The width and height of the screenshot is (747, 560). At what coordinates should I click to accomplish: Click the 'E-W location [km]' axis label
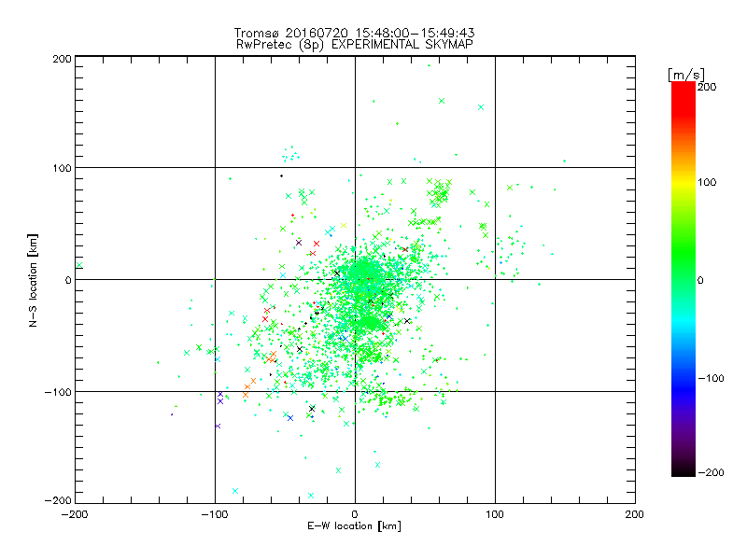[x=354, y=526]
